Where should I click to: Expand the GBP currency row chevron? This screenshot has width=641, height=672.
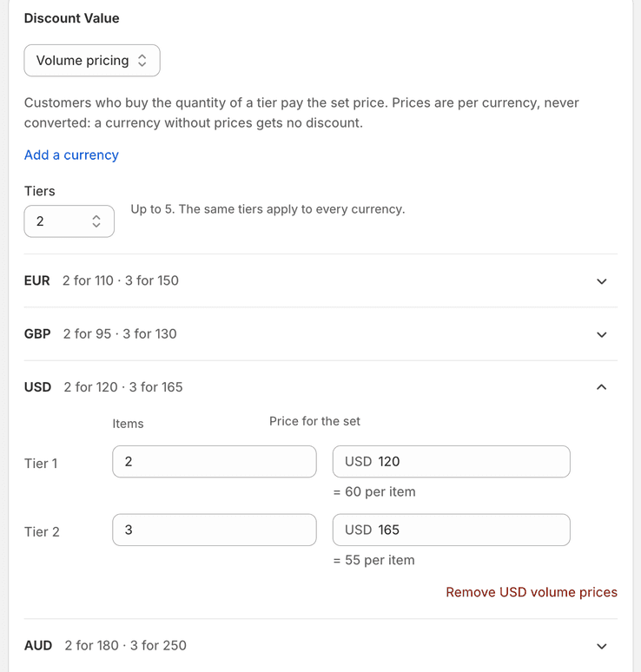pyautogui.click(x=602, y=334)
